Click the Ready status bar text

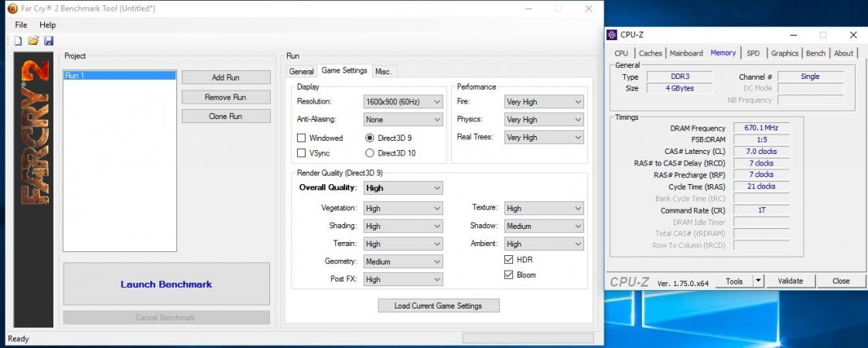coord(19,339)
